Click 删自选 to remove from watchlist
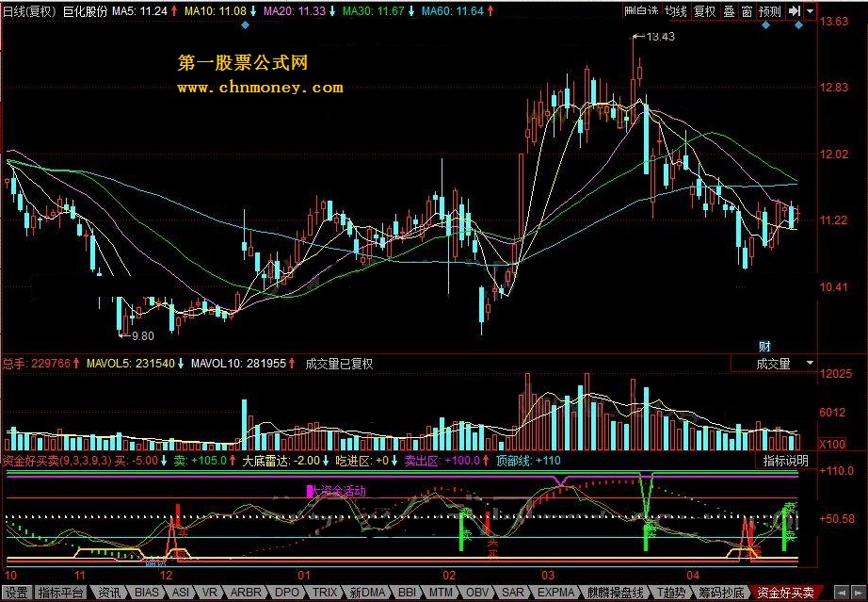Screen dimensions: 868x602 pyautogui.click(x=642, y=11)
